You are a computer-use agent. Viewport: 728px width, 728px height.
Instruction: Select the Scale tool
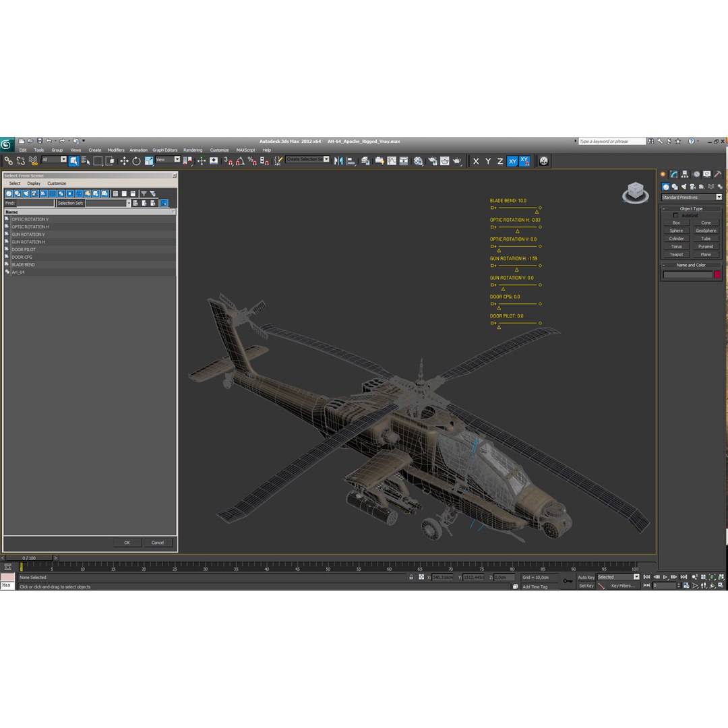(x=148, y=161)
